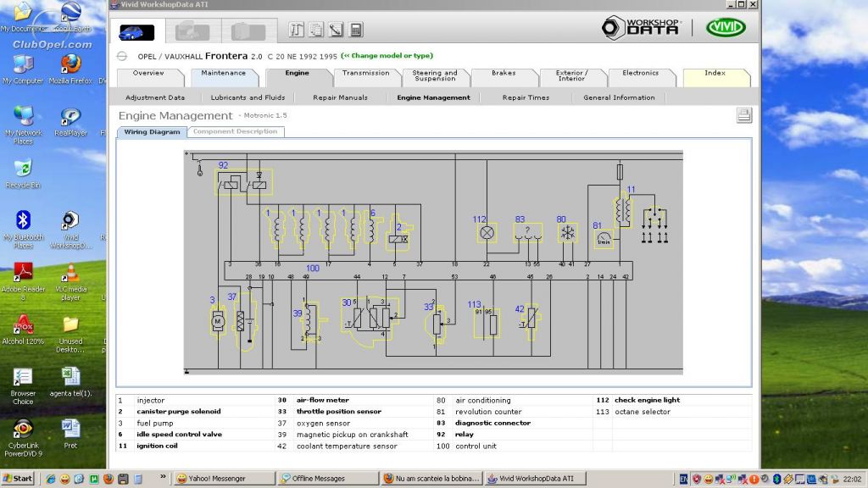868x488 pixels.
Task: Select My Network Places desktop icon
Action: click(x=23, y=125)
